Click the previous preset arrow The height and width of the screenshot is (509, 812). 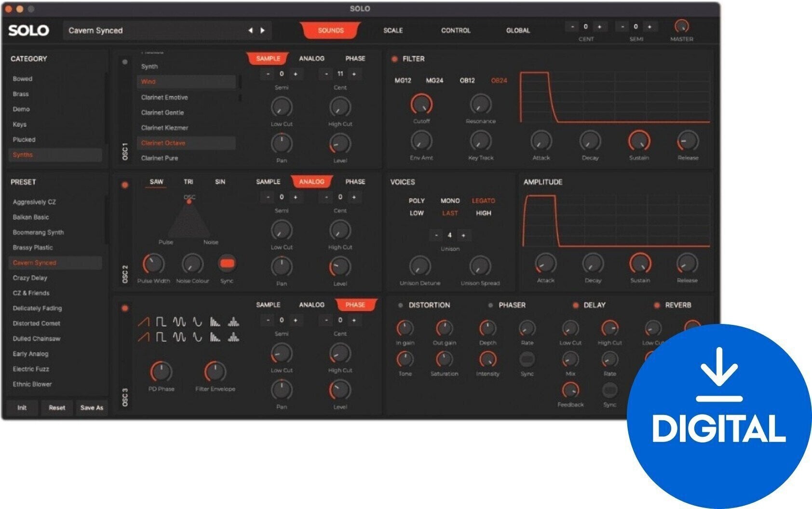coord(251,30)
